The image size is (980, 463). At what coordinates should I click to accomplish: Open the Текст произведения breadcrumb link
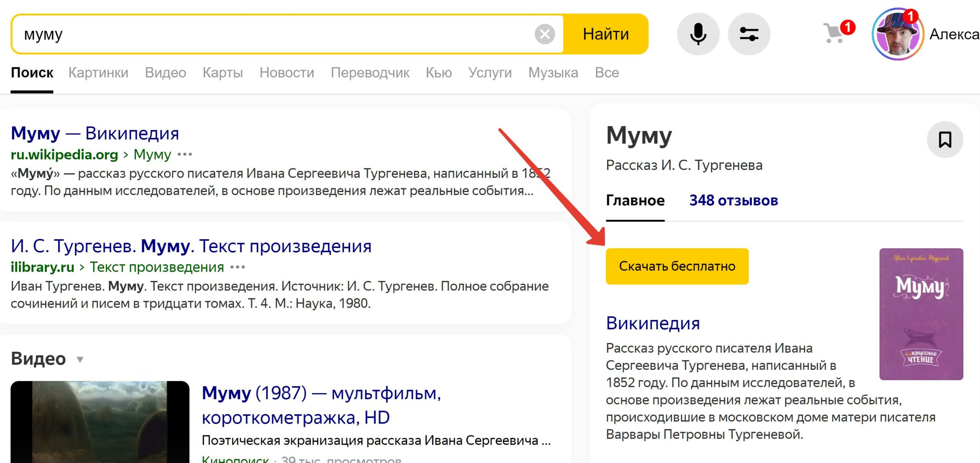[x=157, y=267]
